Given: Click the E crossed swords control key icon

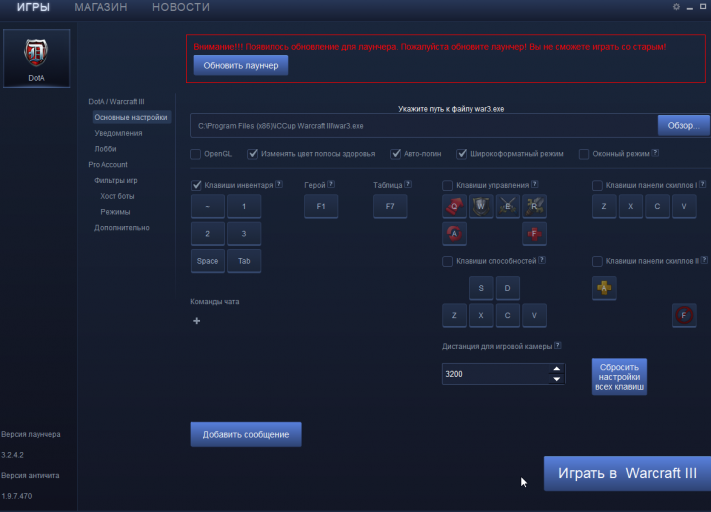Looking at the screenshot, I should pyautogui.click(x=507, y=206).
